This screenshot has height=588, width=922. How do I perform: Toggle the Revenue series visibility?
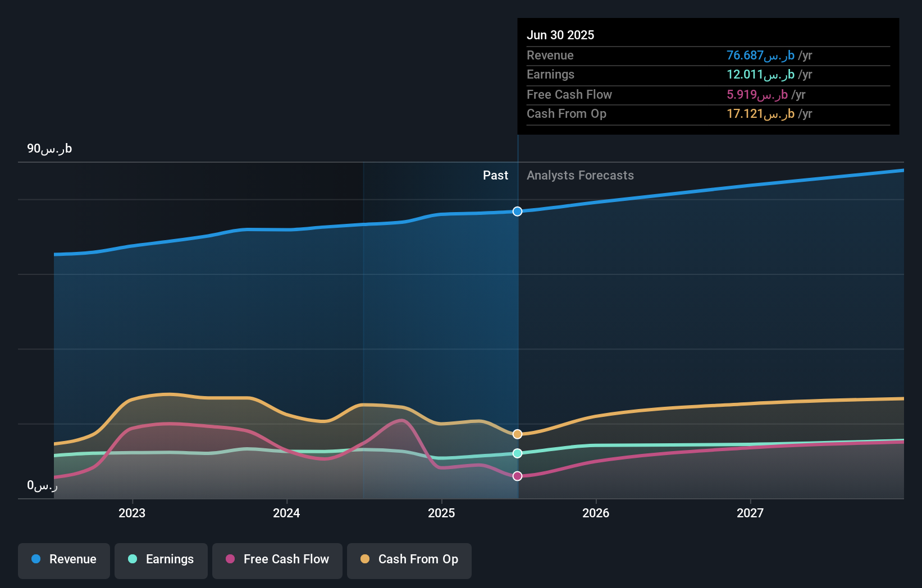pos(63,561)
